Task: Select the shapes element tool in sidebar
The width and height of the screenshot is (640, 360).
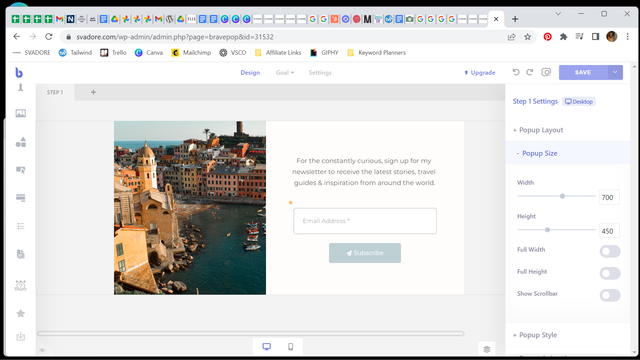Action: tap(20, 142)
